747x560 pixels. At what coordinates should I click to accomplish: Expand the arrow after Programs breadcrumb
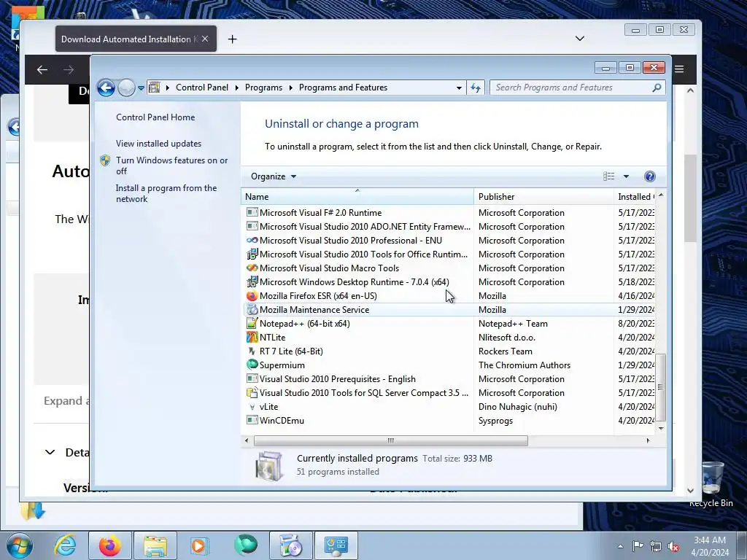[290, 87]
